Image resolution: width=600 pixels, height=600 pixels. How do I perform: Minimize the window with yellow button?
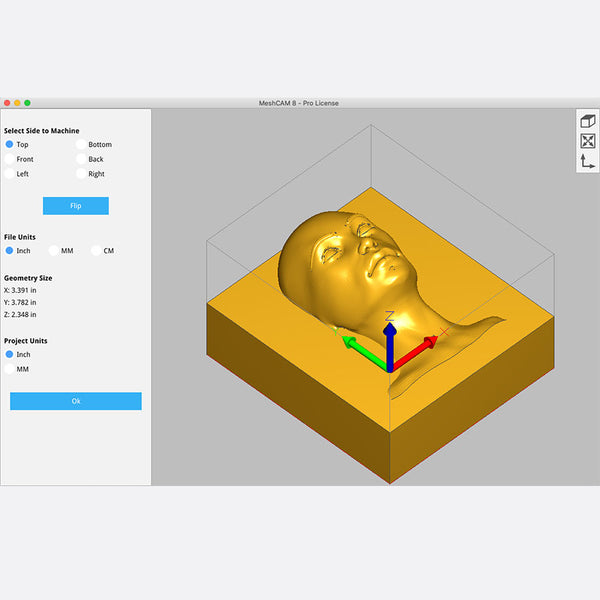click(x=17, y=103)
